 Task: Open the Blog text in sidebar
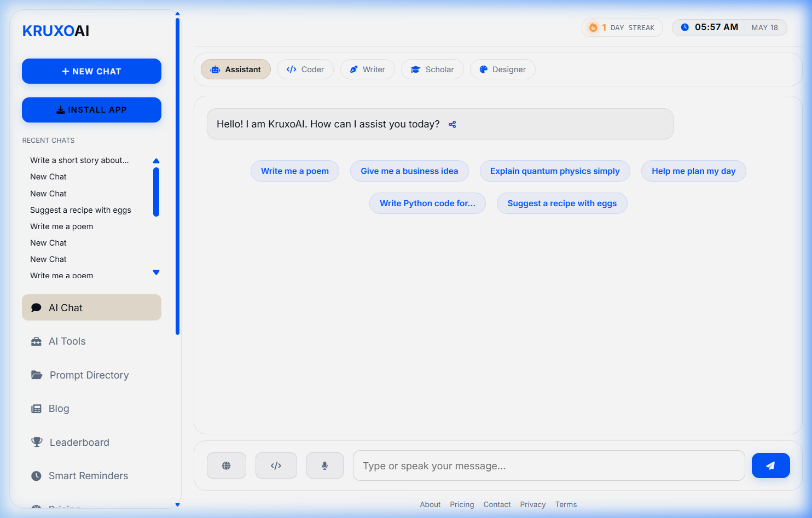tap(59, 409)
